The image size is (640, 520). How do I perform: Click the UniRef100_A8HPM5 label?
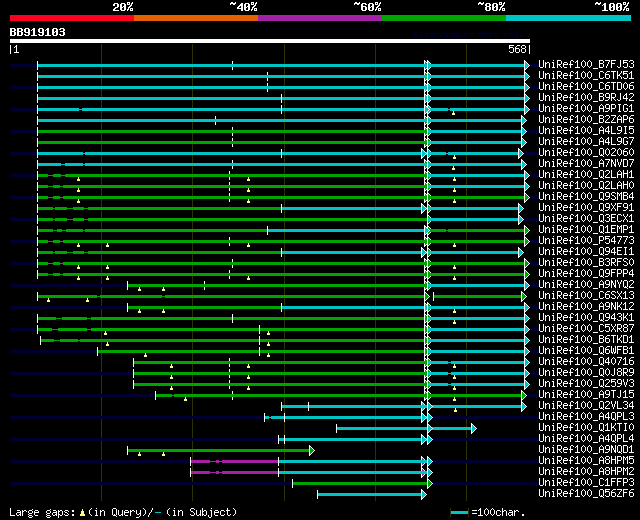click(586, 461)
